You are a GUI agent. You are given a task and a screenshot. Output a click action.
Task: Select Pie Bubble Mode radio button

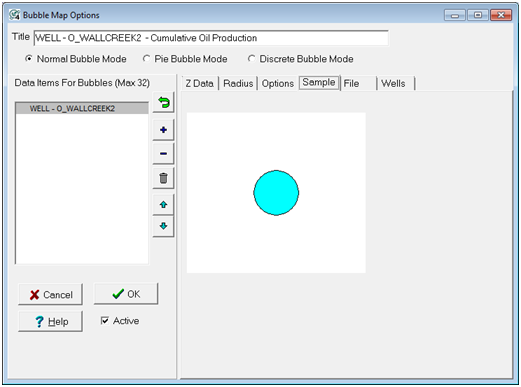pyautogui.click(x=146, y=59)
